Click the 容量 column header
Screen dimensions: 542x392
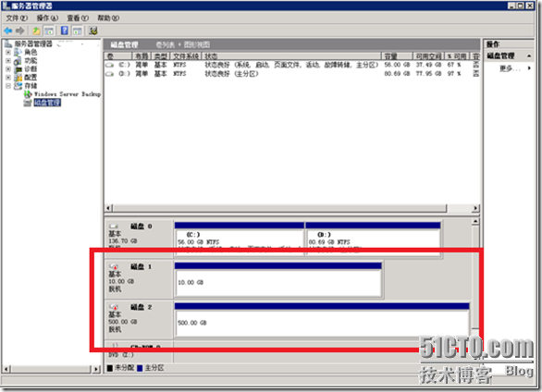(x=397, y=56)
